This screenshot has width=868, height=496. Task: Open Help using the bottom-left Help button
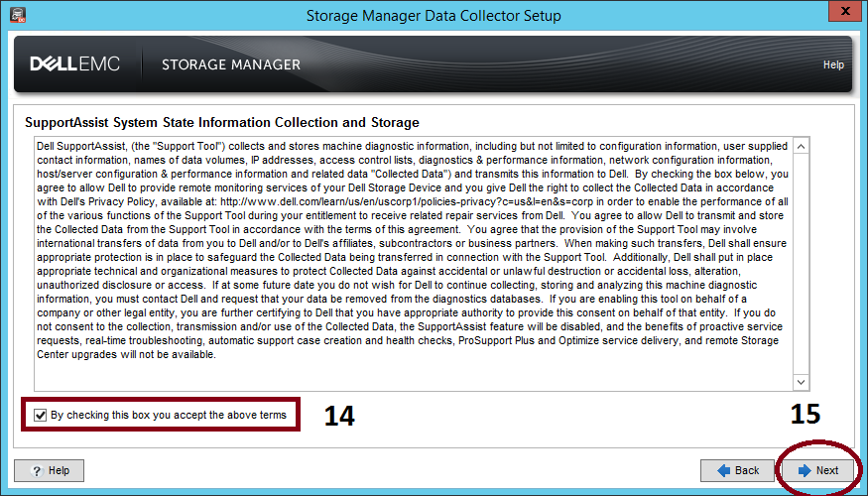pyautogui.click(x=49, y=470)
